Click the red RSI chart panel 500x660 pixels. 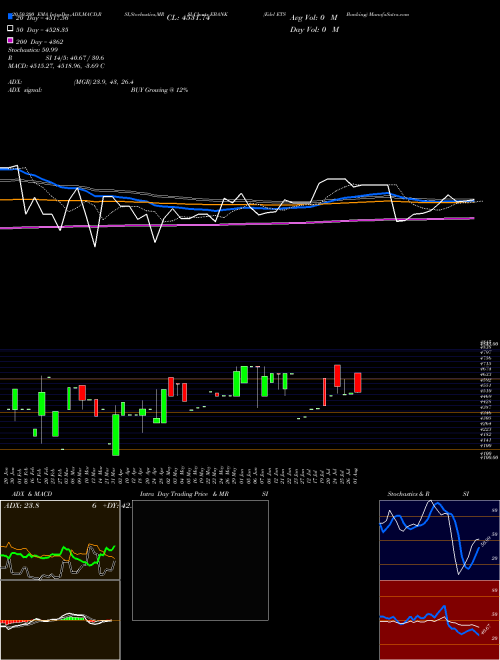(x=439, y=620)
